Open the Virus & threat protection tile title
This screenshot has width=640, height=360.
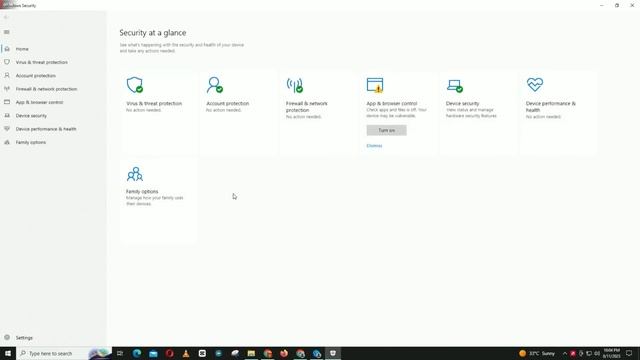coord(154,104)
